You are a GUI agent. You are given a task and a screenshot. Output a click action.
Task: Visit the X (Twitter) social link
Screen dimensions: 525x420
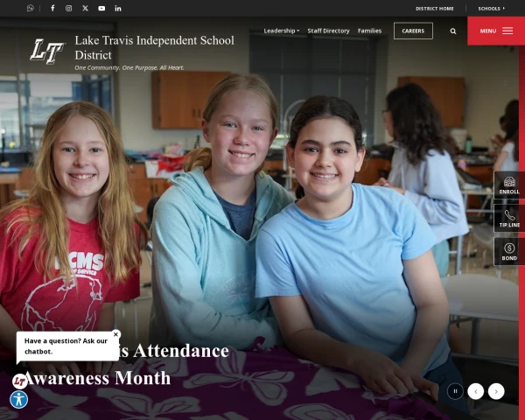pos(85,8)
